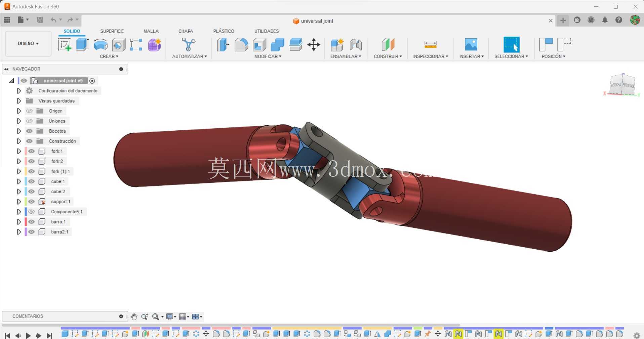Click the extensions refresh icon
The image size is (644, 339).
577,20
